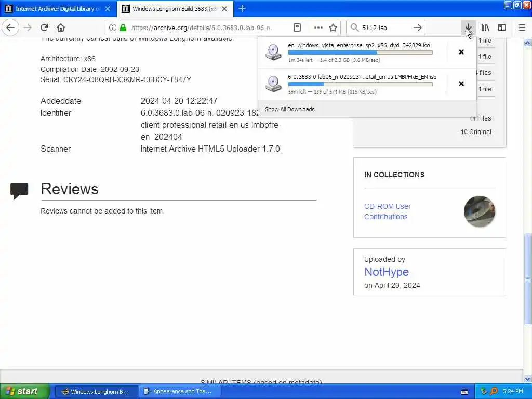Reload the current page

tap(45, 28)
